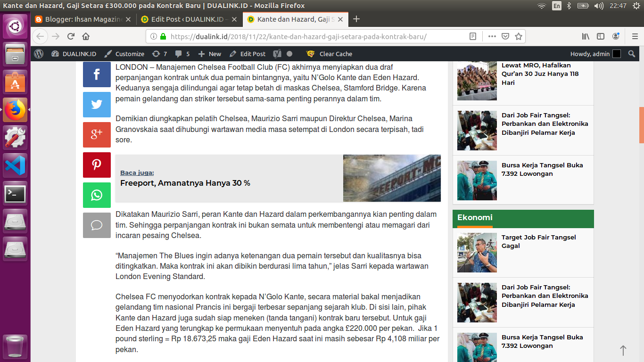Viewport: 644px width, 362px height.
Task: Open clock showing 22:47
Action: pyautogui.click(x=618, y=6)
